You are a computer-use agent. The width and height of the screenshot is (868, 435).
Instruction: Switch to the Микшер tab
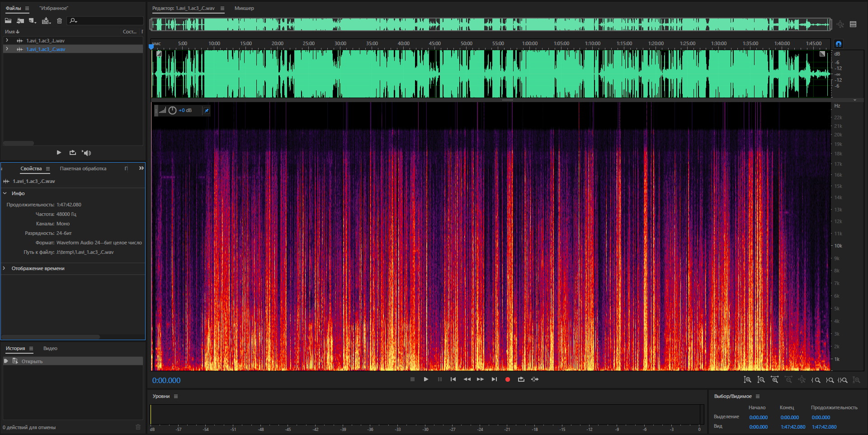click(244, 8)
